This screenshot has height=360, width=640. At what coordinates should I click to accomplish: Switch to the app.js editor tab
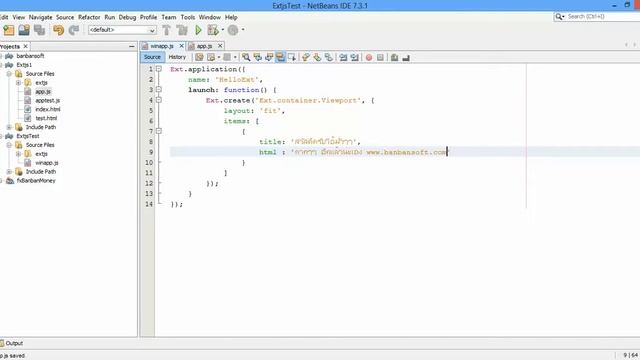(204, 46)
